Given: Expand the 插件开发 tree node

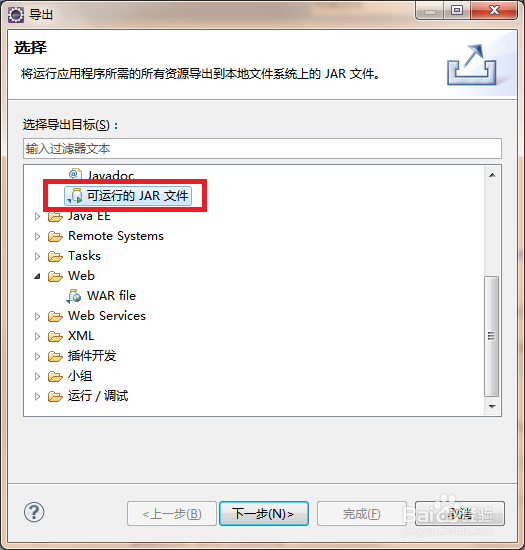Looking at the screenshot, I should (37, 356).
